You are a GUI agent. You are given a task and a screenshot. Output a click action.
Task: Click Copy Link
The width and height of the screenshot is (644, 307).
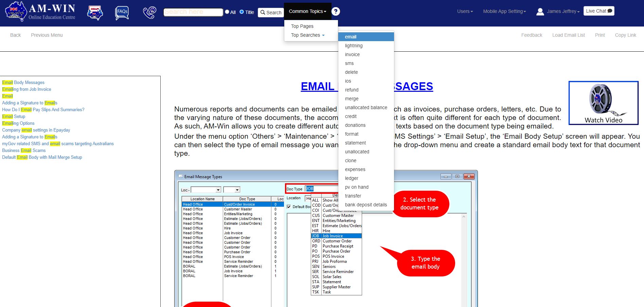[x=625, y=35]
